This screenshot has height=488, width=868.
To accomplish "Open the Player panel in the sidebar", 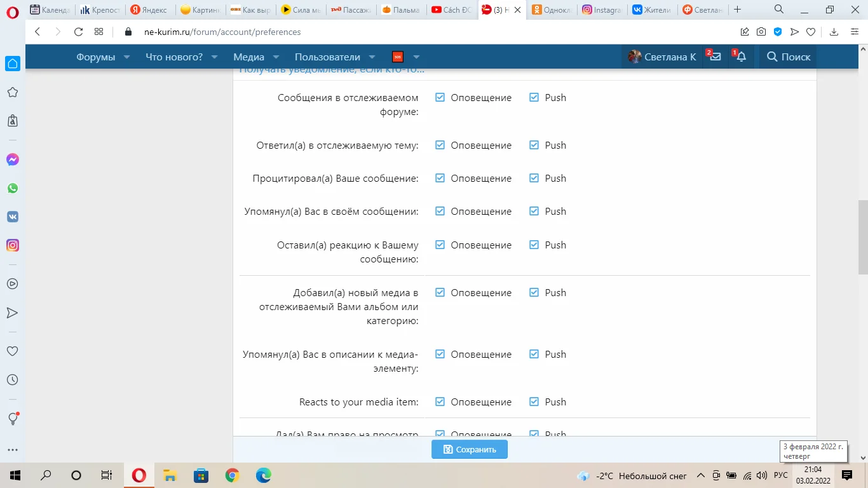I will [x=13, y=284].
